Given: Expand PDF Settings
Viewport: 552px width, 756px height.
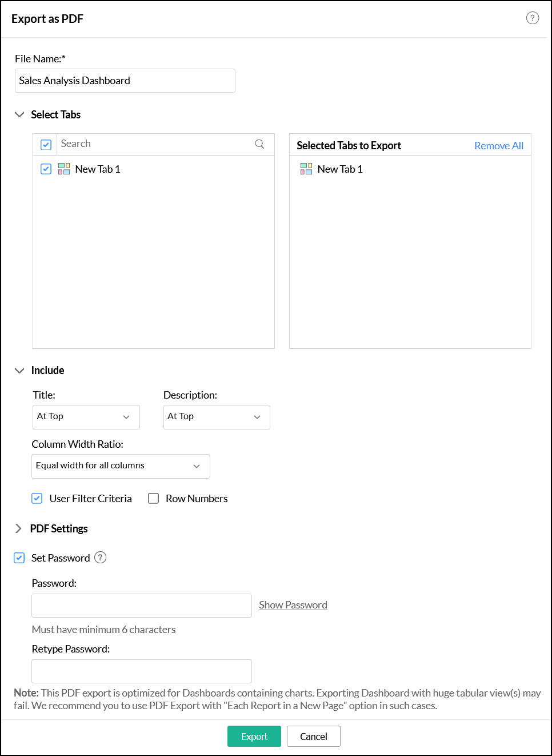Looking at the screenshot, I should pos(18,528).
